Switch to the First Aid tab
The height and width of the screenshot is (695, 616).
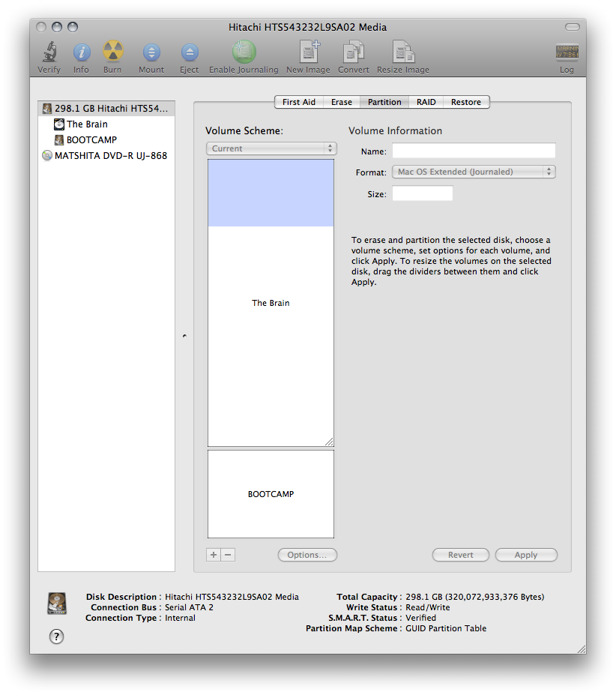(x=298, y=102)
